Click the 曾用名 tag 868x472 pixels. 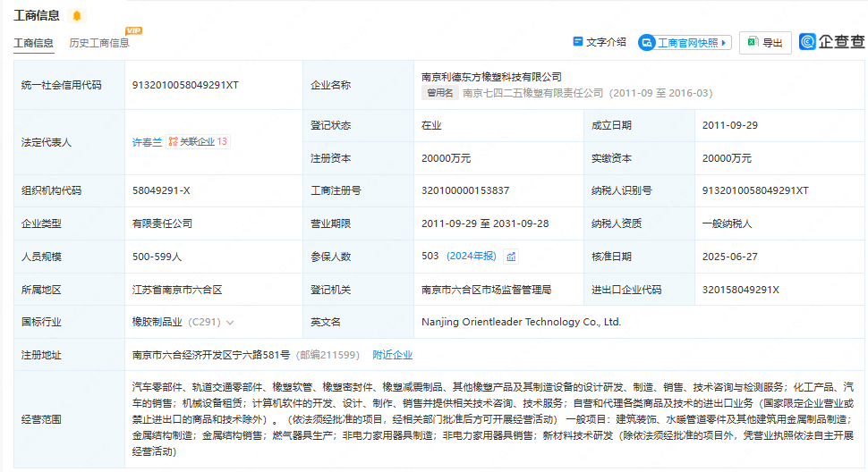[439, 93]
